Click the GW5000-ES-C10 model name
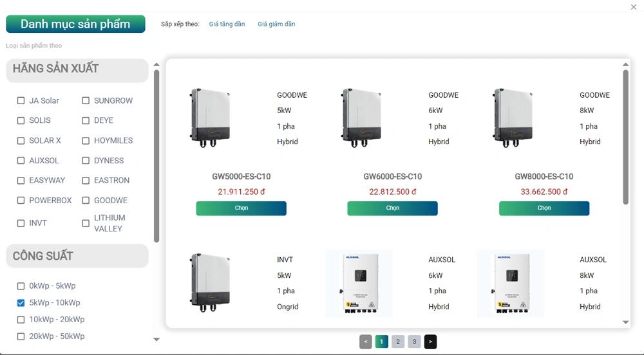 tap(241, 177)
